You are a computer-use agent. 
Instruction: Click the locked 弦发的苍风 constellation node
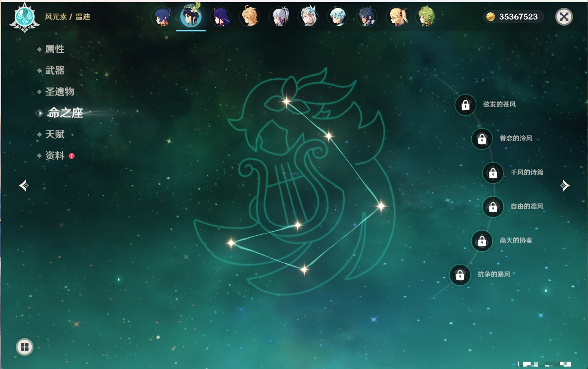click(x=465, y=105)
